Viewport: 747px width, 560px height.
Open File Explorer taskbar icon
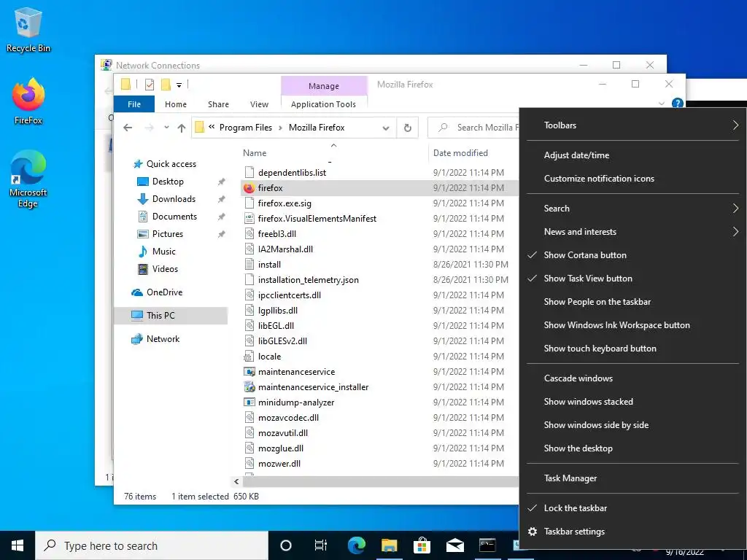click(390, 545)
